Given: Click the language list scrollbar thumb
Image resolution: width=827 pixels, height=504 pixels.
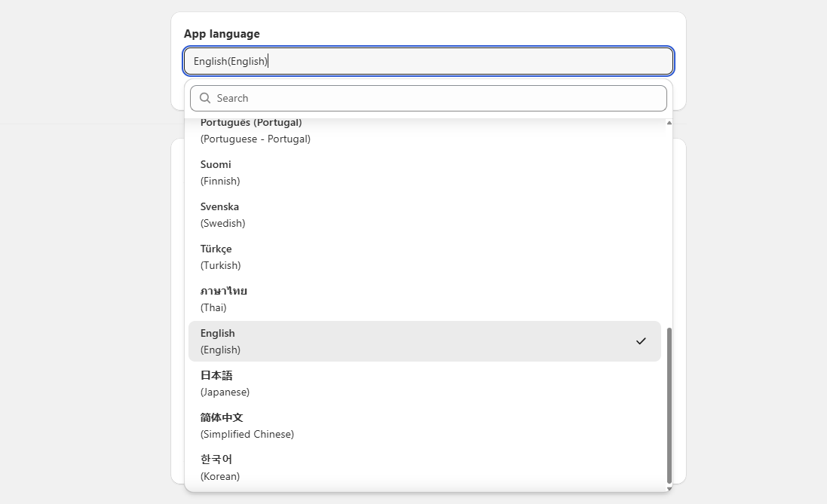Looking at the screenshot, I should coord(669,405).
